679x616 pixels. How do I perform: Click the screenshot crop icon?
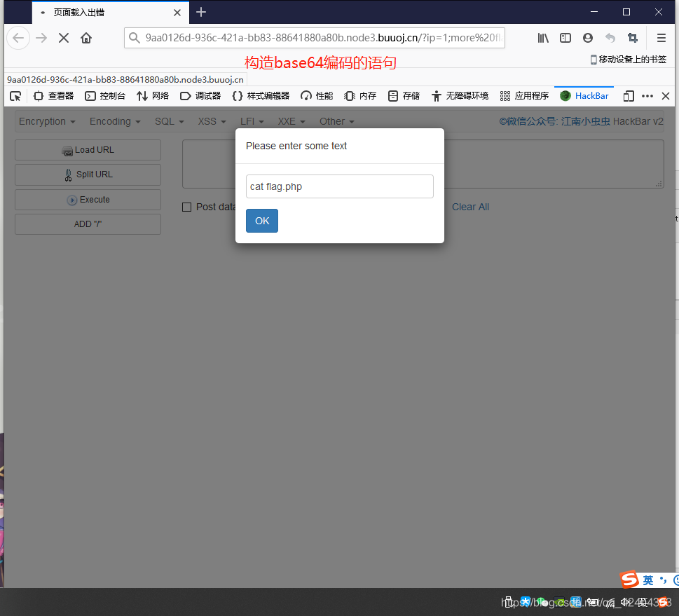[x=633, y=38]
